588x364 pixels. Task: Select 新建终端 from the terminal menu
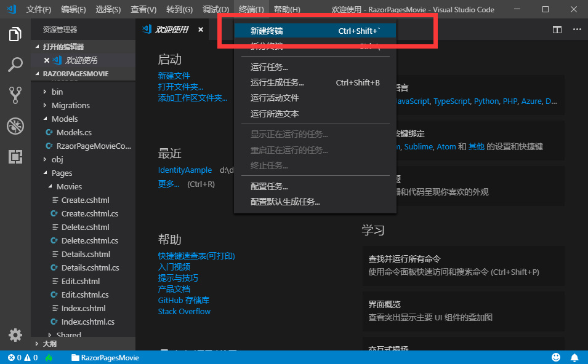[315, 31]
